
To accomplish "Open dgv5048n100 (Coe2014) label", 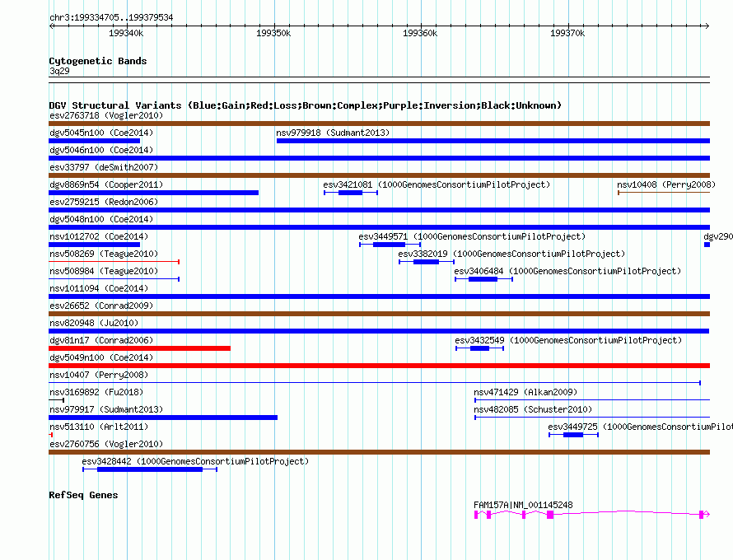I will point(101,219).
